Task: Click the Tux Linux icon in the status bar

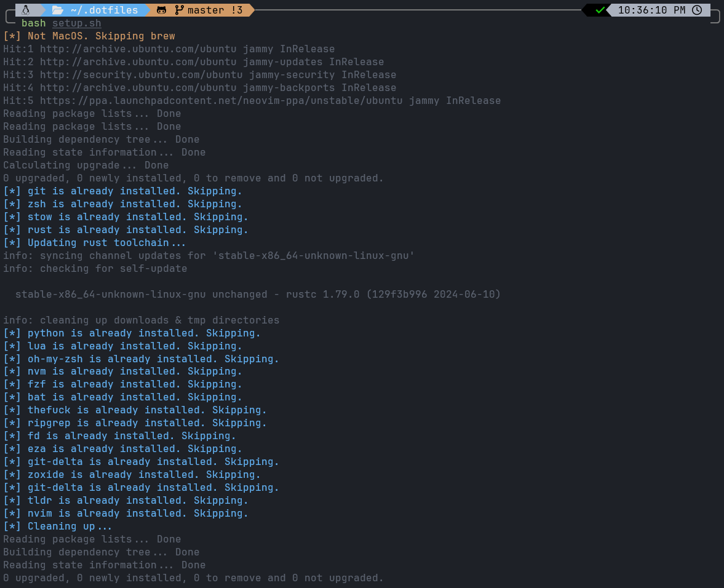Action: 26,10
